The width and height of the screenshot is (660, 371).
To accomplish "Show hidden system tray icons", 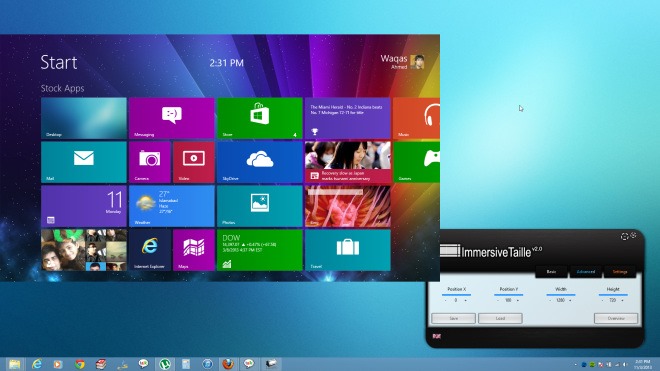I will [x=575, y=365].
